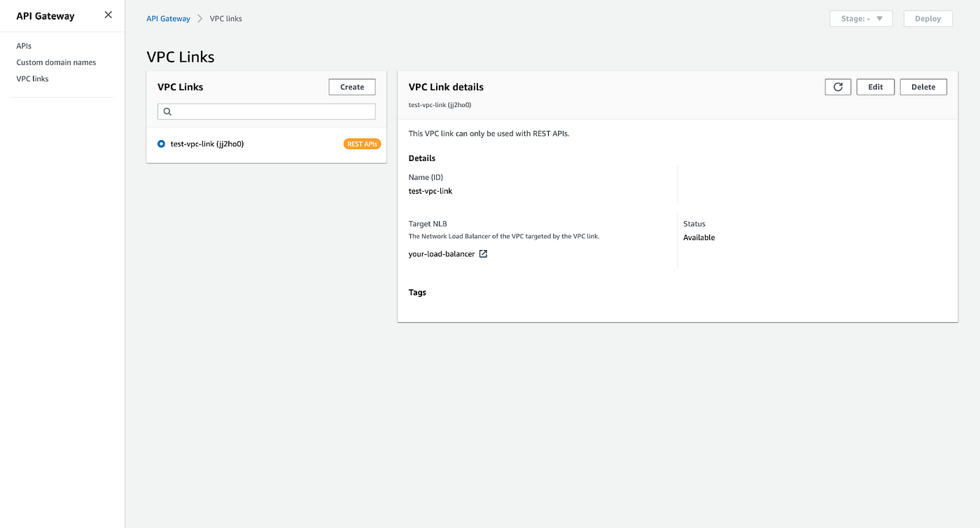980x528 pixels.
Task: Click the search magnifier icon
Action: coord(167,111)
